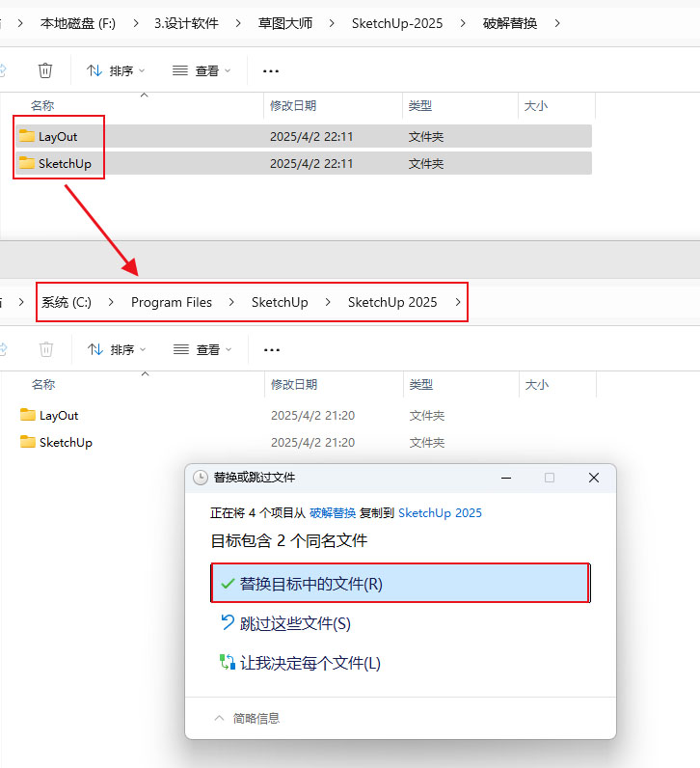The width and height of the screenshot is (700, 768).
Task: Sort by 修改日期 column in upper window
Action: (293, 105)
